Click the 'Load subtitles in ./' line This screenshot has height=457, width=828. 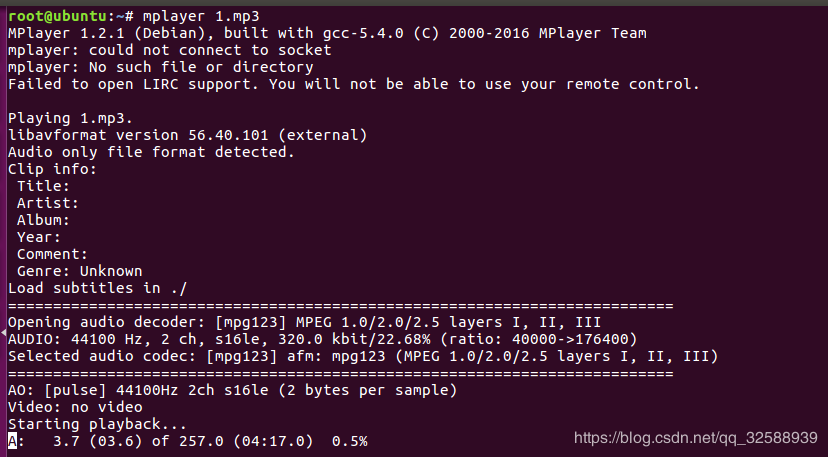coord(97,288)
